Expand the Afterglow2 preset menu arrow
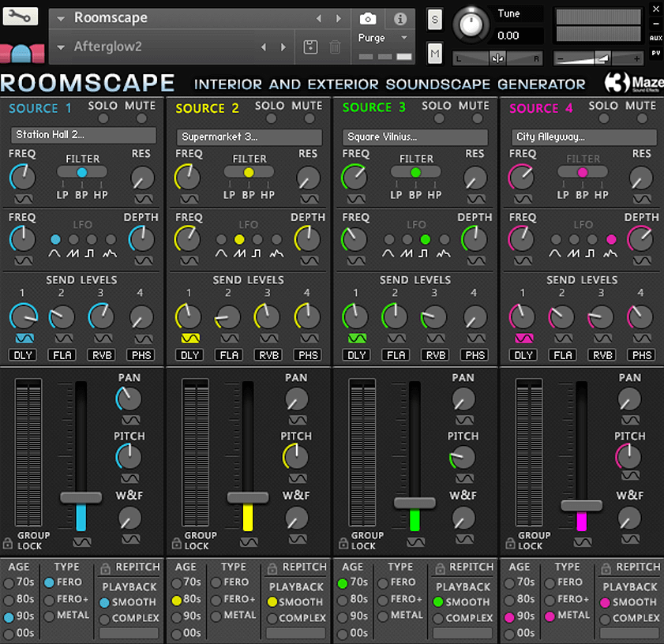The height and width of the screenshot is (644, 664). [x=62, y=47]
